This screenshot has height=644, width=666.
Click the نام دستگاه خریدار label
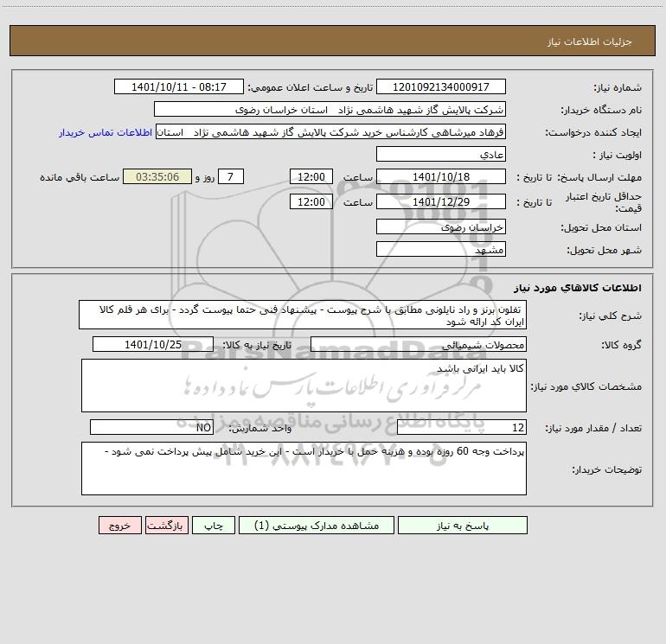[x=601, y=111]
